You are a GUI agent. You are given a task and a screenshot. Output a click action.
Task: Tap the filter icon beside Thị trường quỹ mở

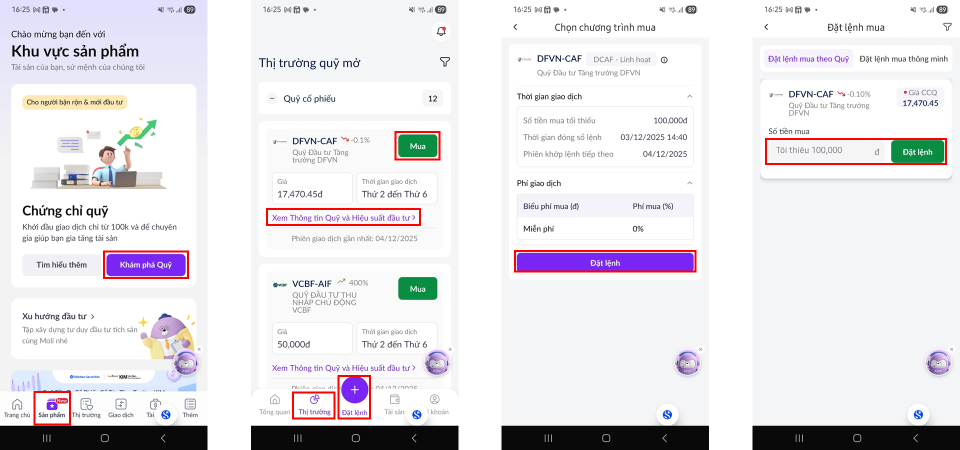445,62
